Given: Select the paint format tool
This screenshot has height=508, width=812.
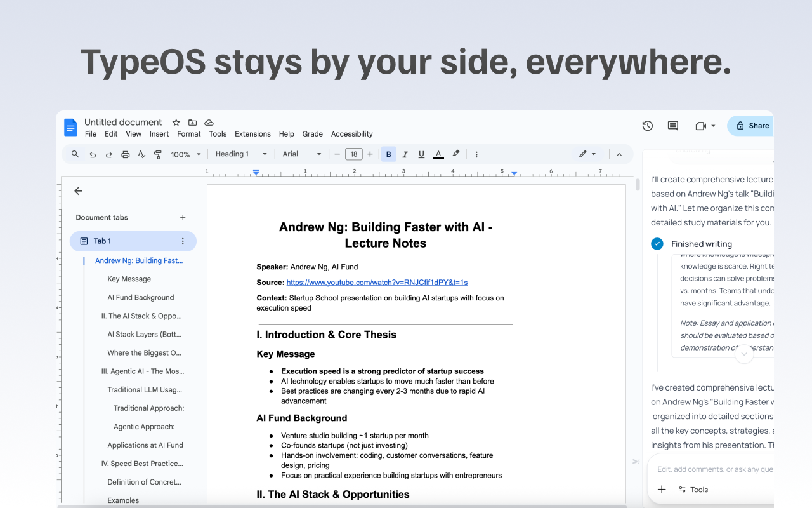Looking at the screenshot, I should click(x=158, y=154).
